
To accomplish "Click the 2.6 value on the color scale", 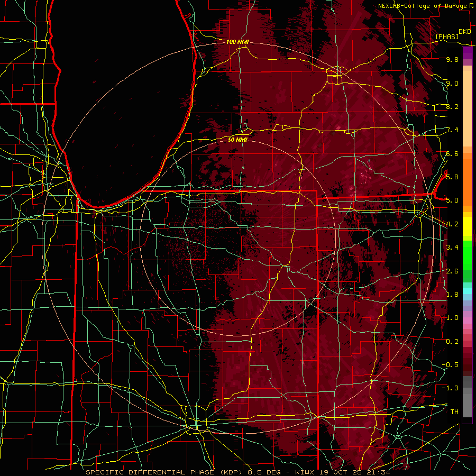I will coord(452,271).
